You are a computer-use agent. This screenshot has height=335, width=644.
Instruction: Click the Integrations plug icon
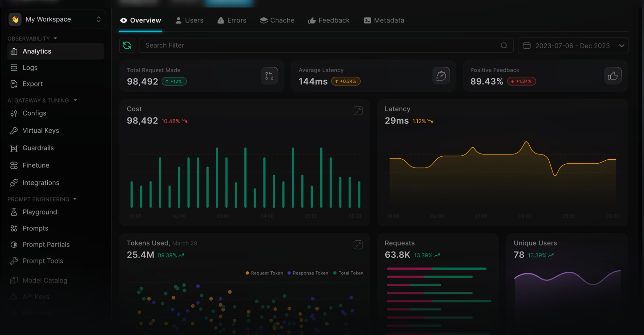click(x=14, y=183)
